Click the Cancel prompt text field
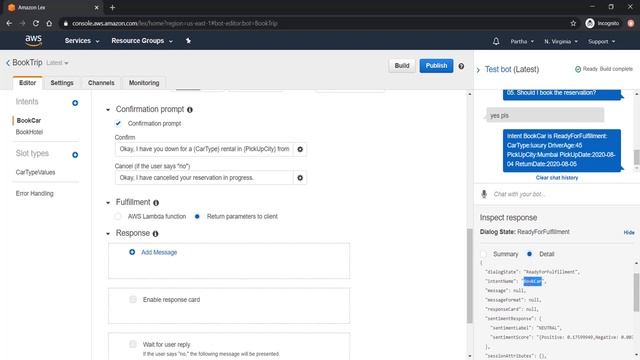This screenshot has width=640, height=360. coord(204,178)
